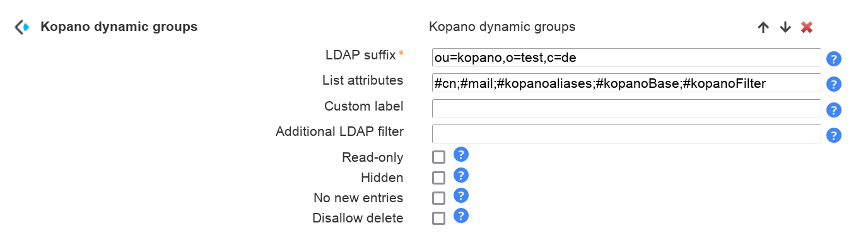
Task: Focus the List attributes text field
Action: click(x=626, y=83)
